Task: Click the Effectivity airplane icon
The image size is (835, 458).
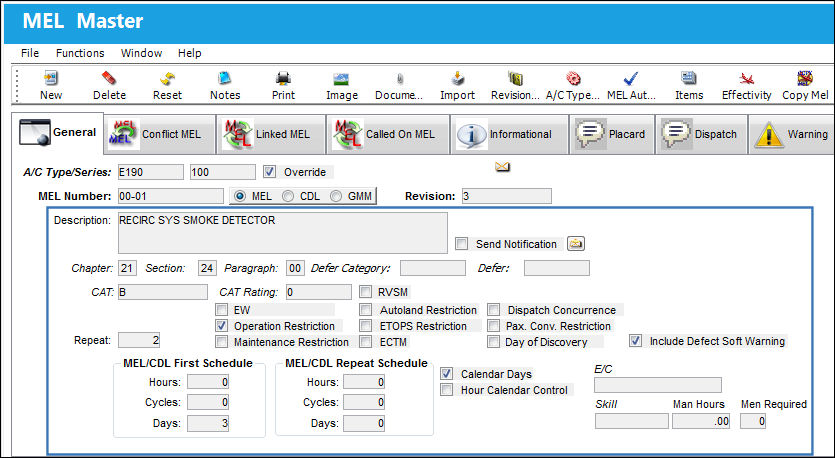Action: pos(747,79)
